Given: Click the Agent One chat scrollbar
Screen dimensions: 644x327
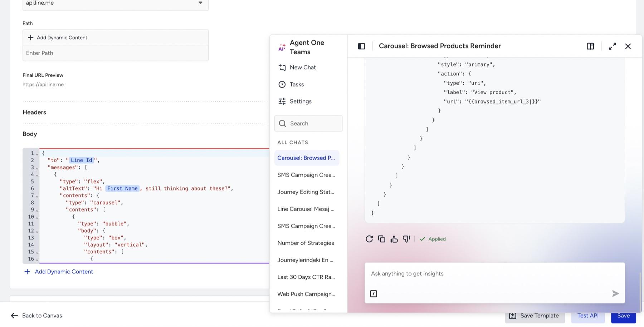Looking at the screenshot, I should (x=640, y=292).
